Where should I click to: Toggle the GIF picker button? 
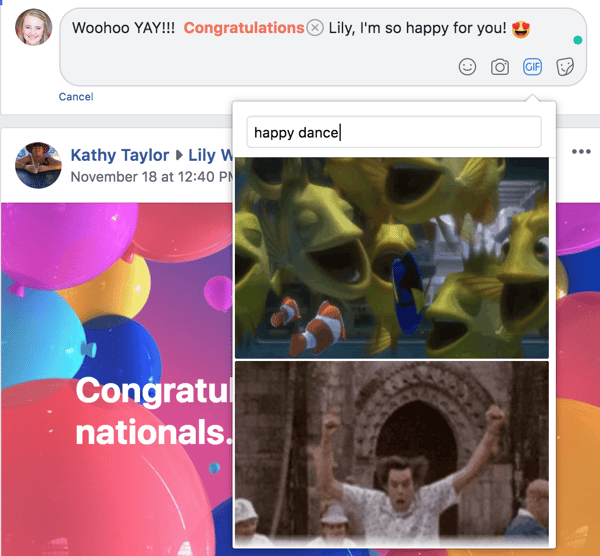click(532, 67)
